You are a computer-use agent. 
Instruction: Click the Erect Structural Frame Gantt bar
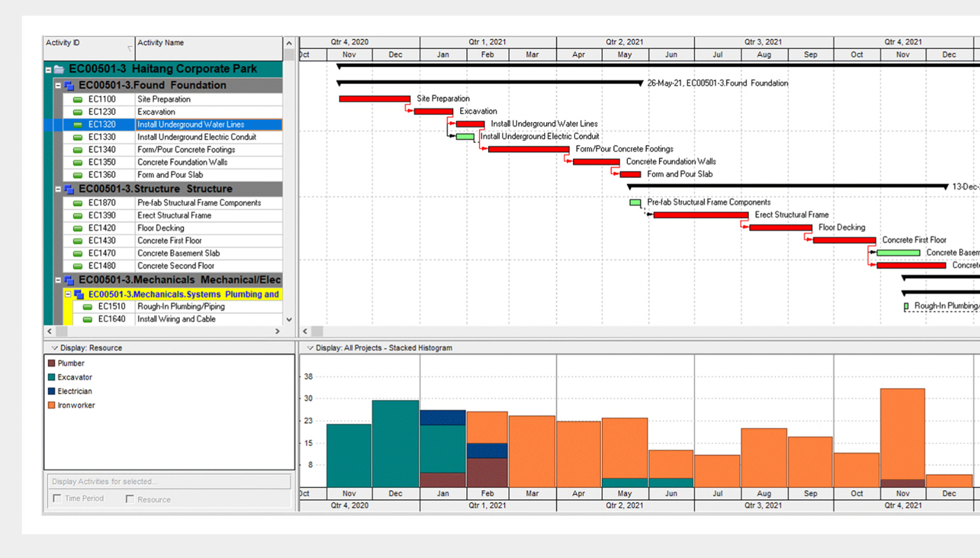[x=700, y=215]
